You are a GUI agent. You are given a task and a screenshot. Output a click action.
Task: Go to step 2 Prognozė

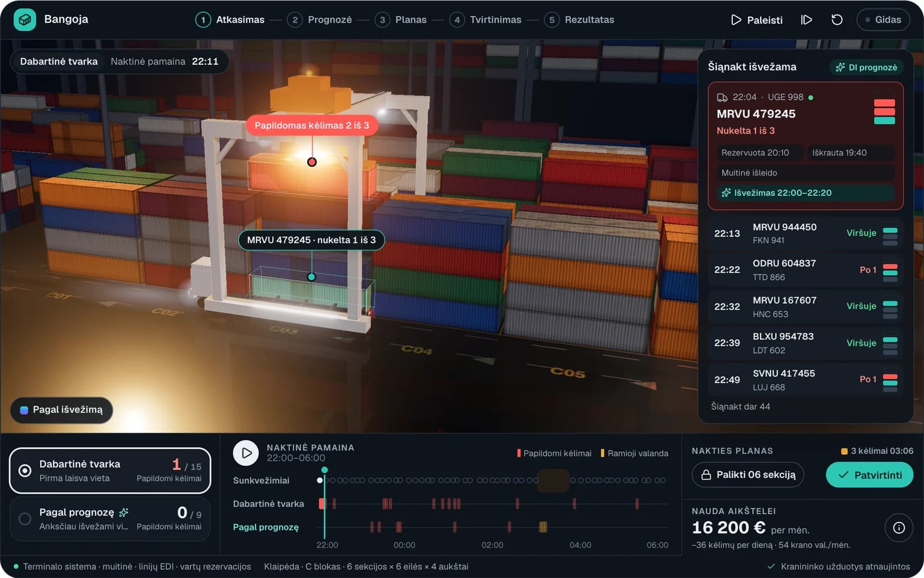pos(319,20)
